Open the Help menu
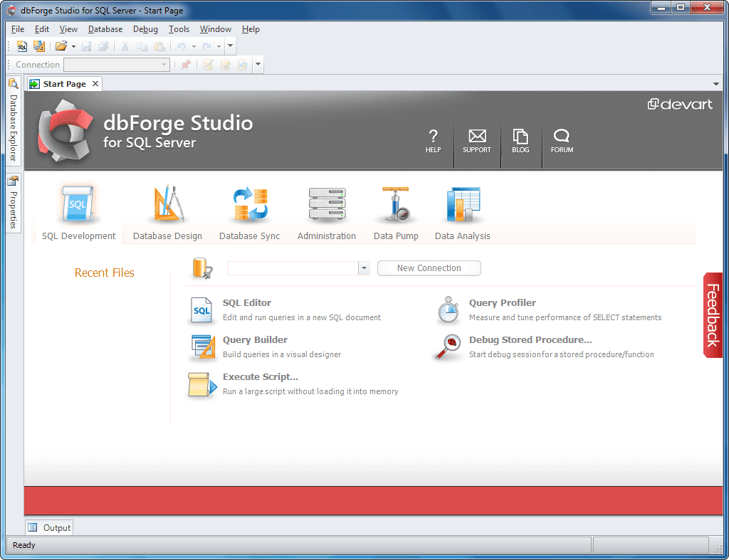 251,28
